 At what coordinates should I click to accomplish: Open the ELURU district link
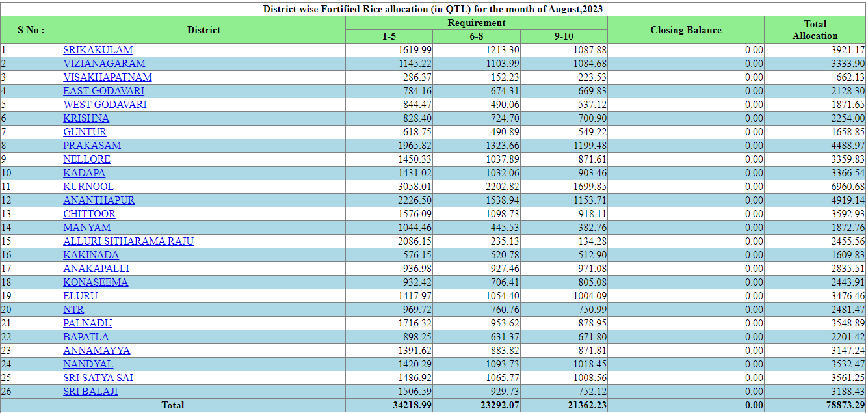click(x=80, y=296)
